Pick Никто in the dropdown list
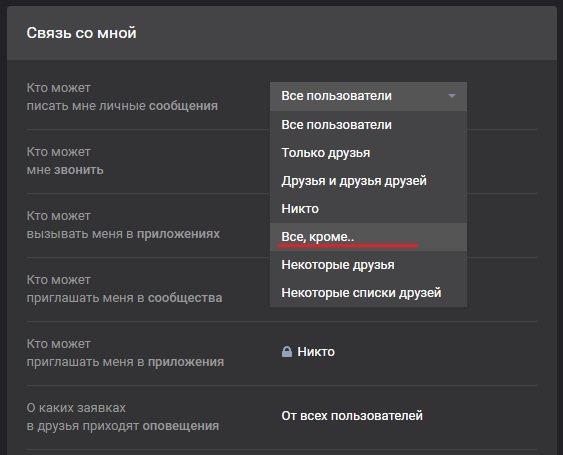Screen dimensions: 563x455 [x=368, y=209]
